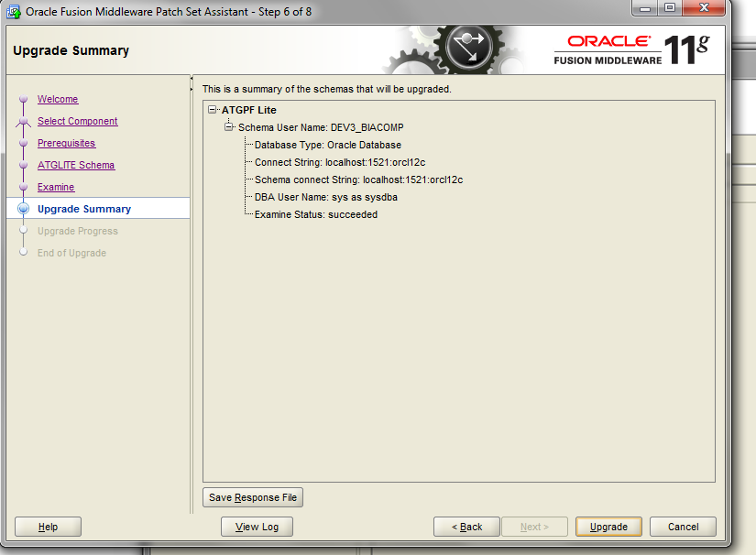Click the ATGLITE Schema step bullet icon
This screenshot has width=756, height=555.
[x=23, y=165]
